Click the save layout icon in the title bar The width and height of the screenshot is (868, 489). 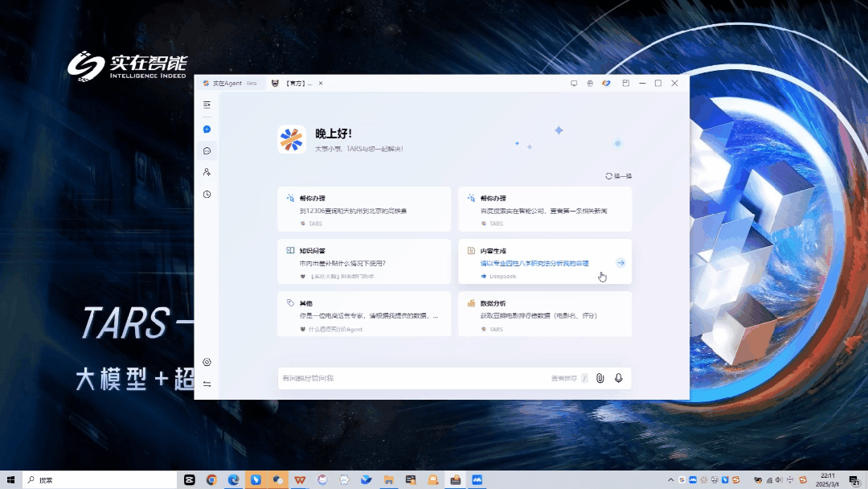(x=626, y=83)
